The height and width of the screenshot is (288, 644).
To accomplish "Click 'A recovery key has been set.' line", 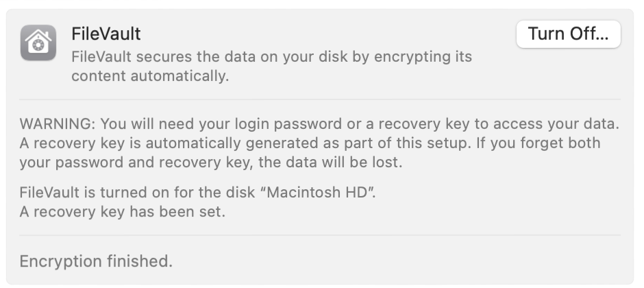I will tap(123, 212).
